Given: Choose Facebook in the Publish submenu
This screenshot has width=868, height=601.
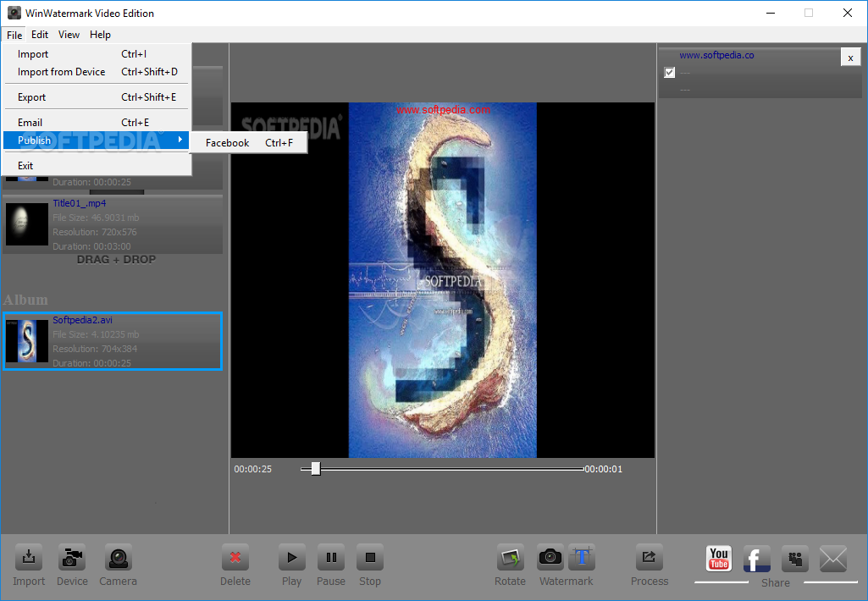Looking at the screenshot, I should click(x=249, y=143).
